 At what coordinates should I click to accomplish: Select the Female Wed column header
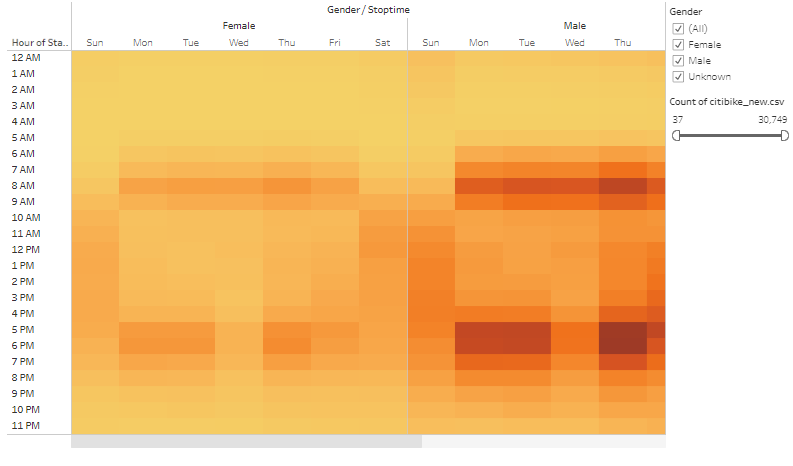tap(239, 43)
